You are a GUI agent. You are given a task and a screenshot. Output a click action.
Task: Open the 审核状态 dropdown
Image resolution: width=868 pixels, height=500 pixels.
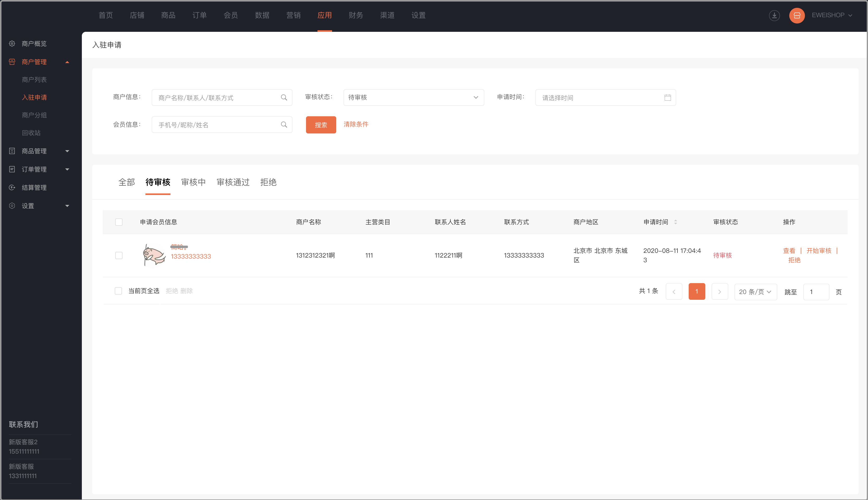pos(413,97)
